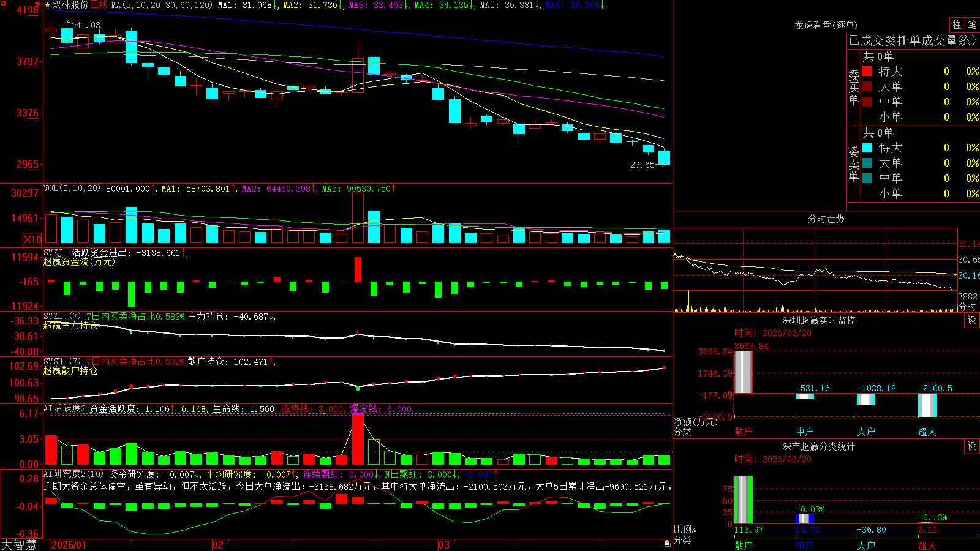Click the dark red 大单 buy-order swatch
980x551 pixels.
(867, 86)
